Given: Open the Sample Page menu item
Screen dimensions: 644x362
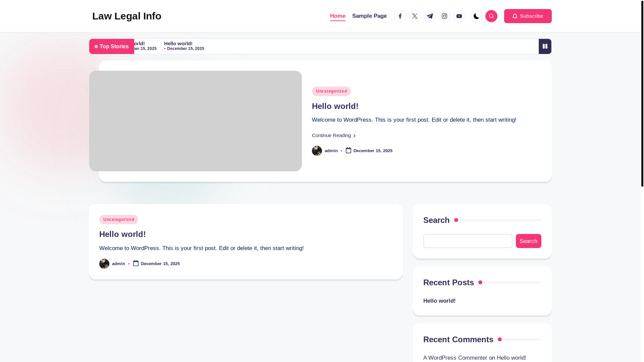Looking at the screenshot, I should 369,16.
